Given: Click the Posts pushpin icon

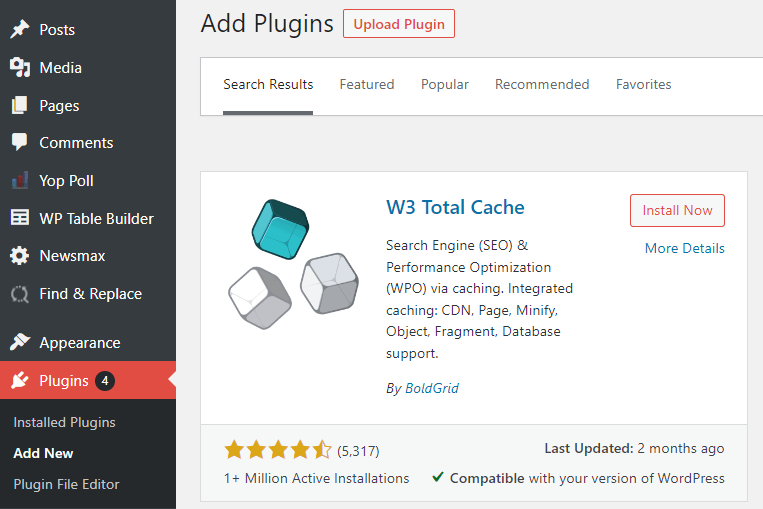Looking at the screenshot, I should 19,29.
